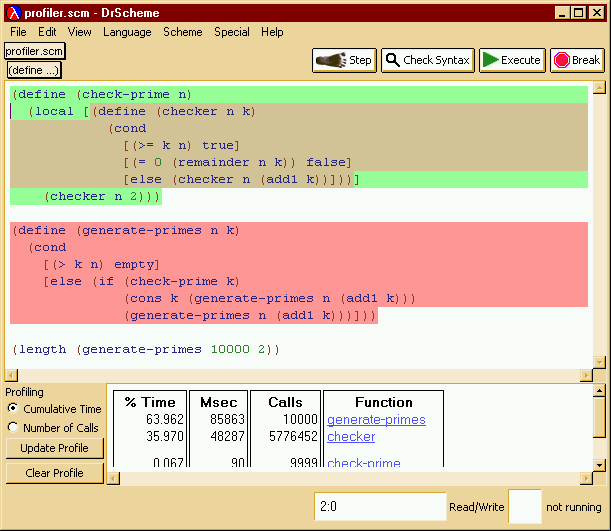Screen dimensions: 611x531
Task: Click the 35.970 percent time value
Action: tap(164, 436)
